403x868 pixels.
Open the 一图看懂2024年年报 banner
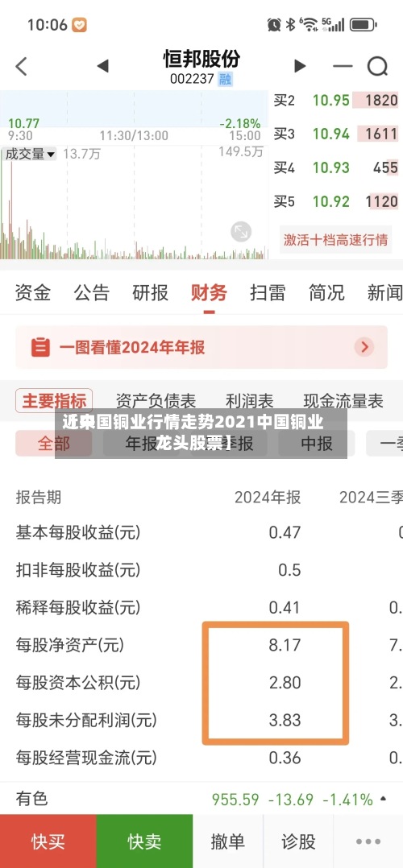tap(201, 347)
